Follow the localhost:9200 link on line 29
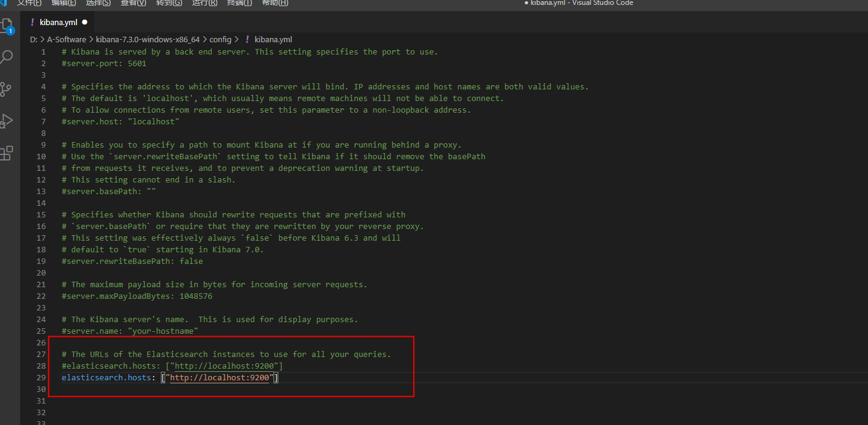 click(x=220, y=378)
